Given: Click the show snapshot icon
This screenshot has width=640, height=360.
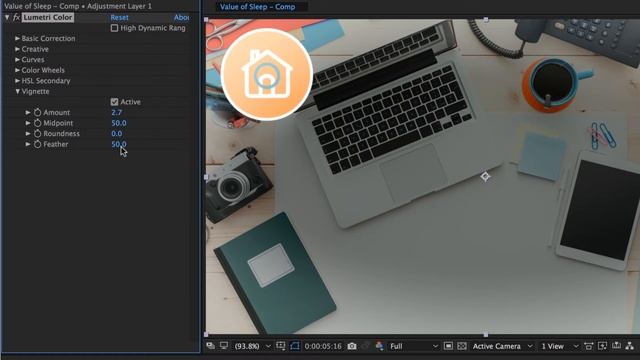Looking at the screenshot, I should pos(365,346).
